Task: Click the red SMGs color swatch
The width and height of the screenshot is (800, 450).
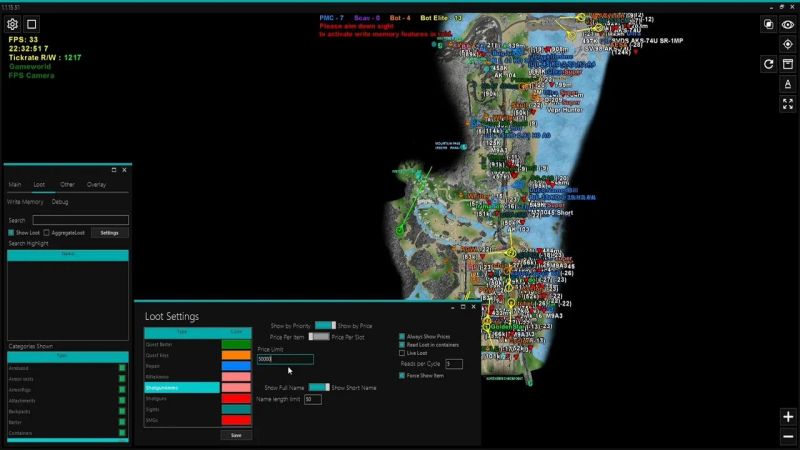Action: 236,420
